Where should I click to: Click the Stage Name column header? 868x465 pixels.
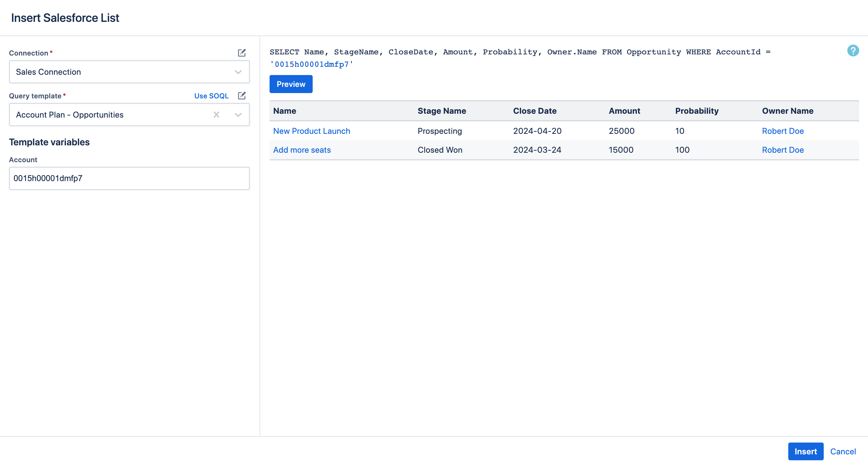coord(441,111)
